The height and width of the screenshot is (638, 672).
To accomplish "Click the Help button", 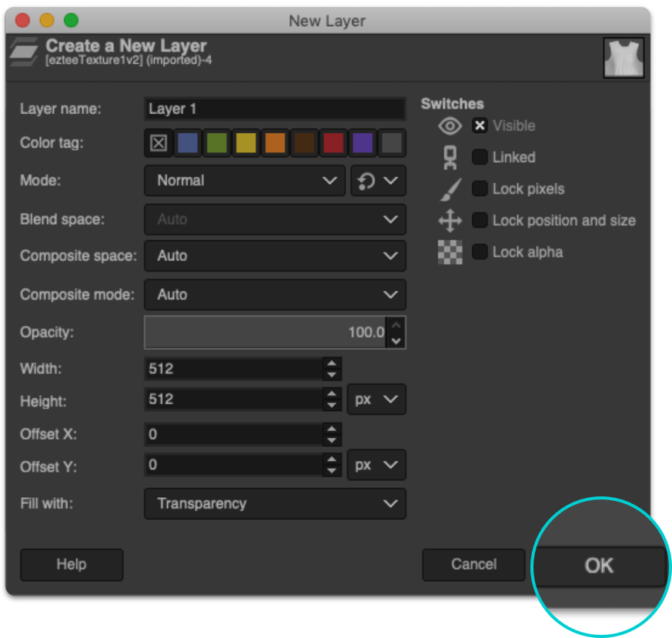I will (x=72, y=565).
